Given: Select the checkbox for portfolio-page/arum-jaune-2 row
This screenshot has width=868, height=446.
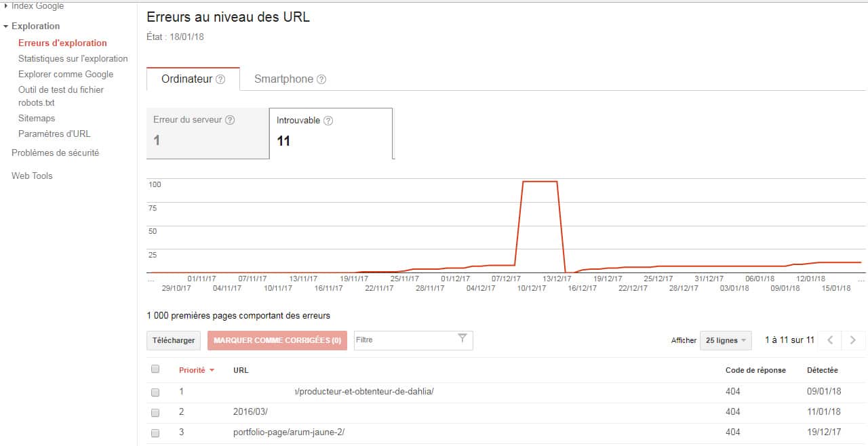Looking at the screenshot, I should [x=155, y=432].
